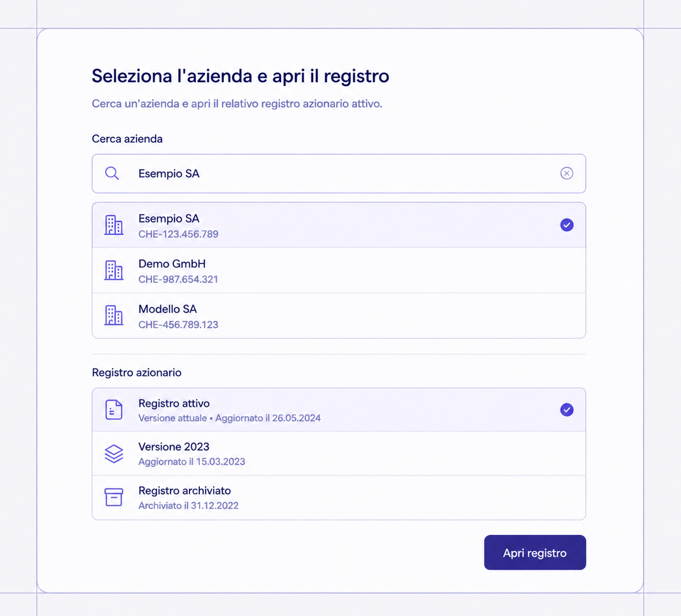681x616 pixels.
Task: Click the building icon beside Modello SA
Action: click(x=114, y=315)
